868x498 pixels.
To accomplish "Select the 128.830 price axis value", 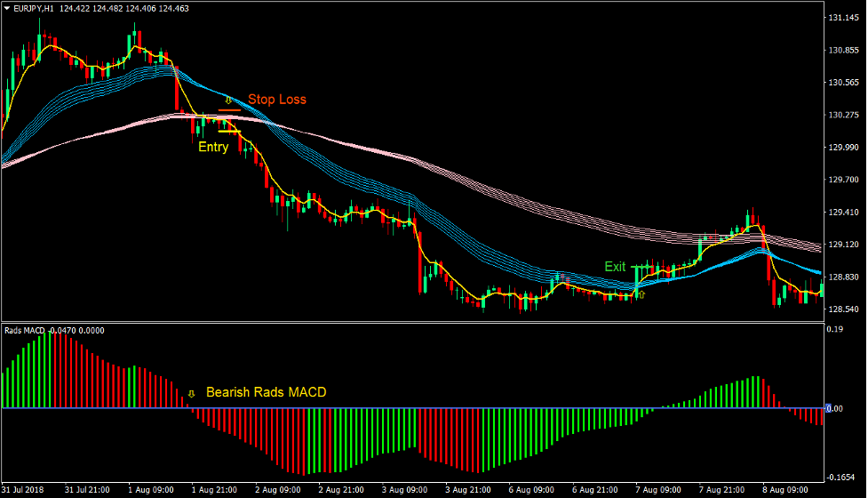I will coord(843,277).
